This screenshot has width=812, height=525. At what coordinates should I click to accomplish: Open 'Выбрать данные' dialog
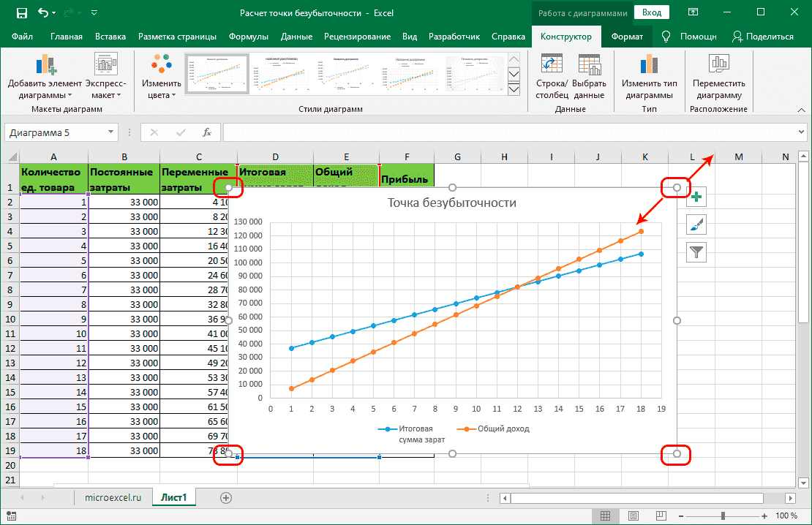pos(590,73)
